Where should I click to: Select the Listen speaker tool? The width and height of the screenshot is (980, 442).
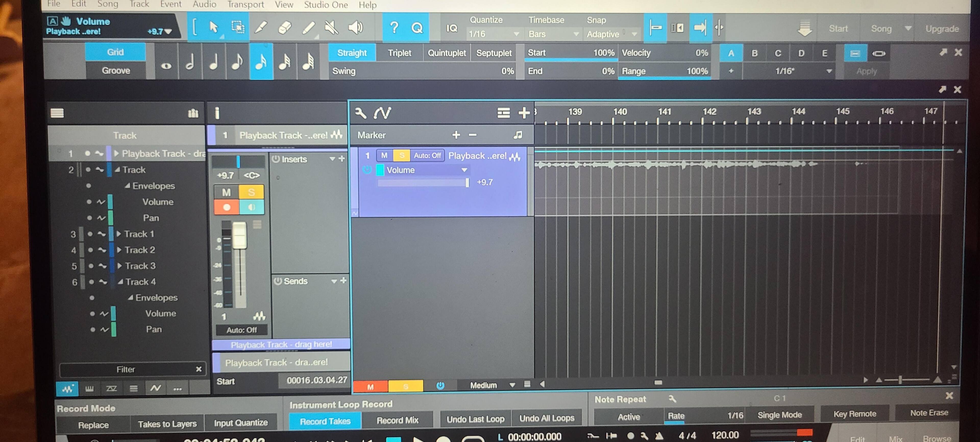point(355,27)
